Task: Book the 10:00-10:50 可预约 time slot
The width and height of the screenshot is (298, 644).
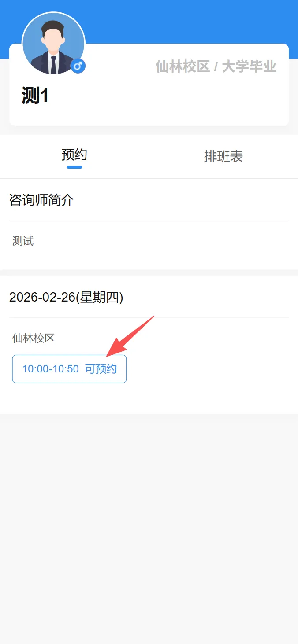Action: pyautogui.click(x=69, y=369)
